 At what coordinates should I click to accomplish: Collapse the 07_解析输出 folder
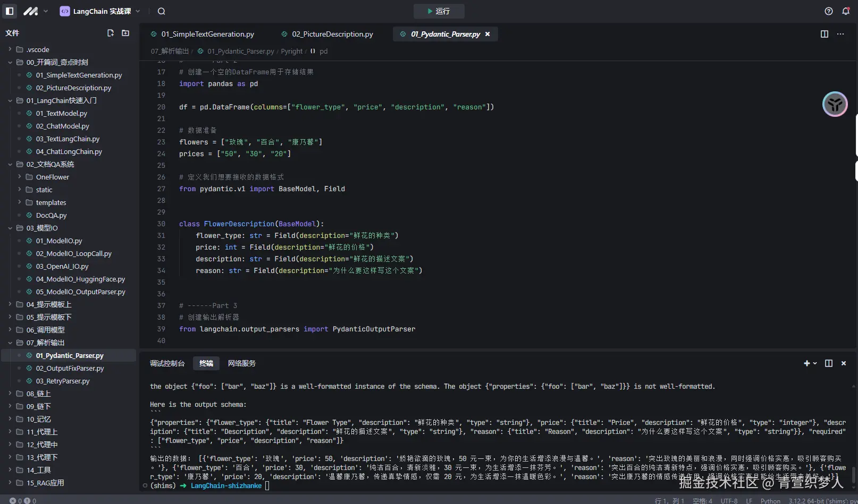coord(45,343)
